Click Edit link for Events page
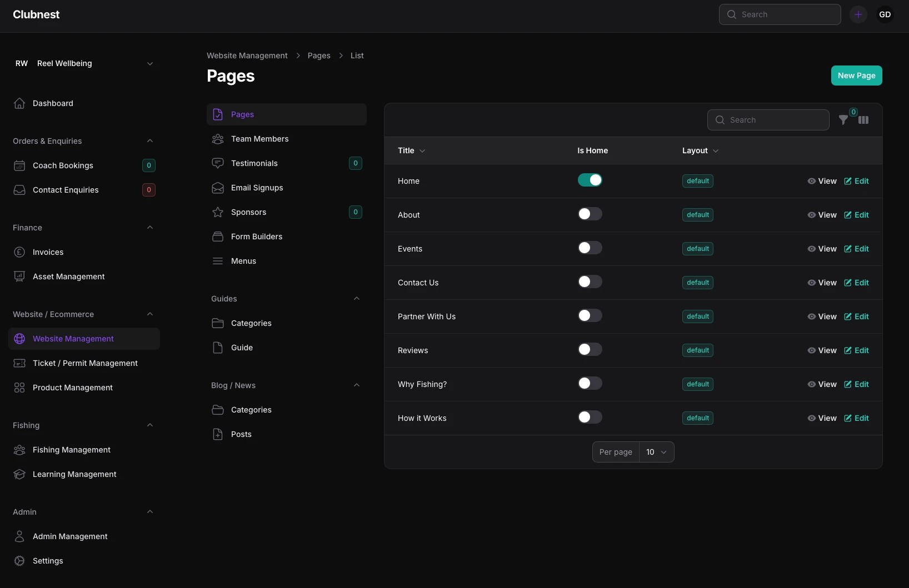Viewport: 909px width, 588px height. pyautogui.click(x=856, y=249)
